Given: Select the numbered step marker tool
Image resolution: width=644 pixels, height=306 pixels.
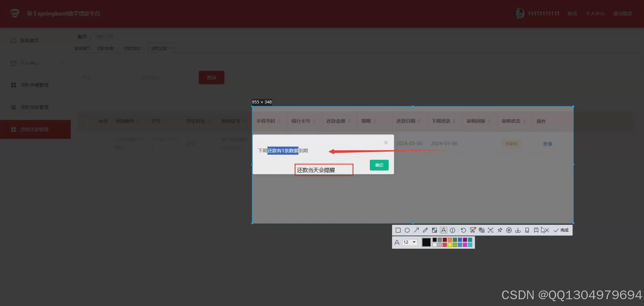Looking at the screenshot, I should click(x=453, y=230).
